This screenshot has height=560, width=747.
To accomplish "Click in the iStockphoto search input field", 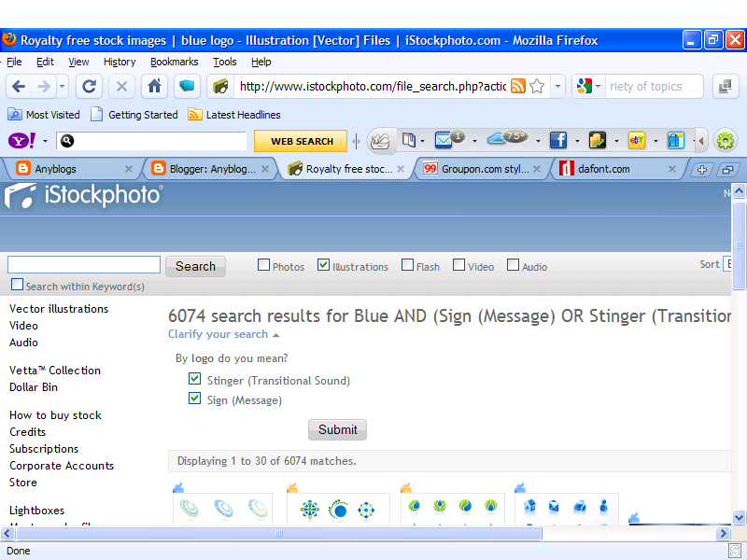I will tap(84, 265).
